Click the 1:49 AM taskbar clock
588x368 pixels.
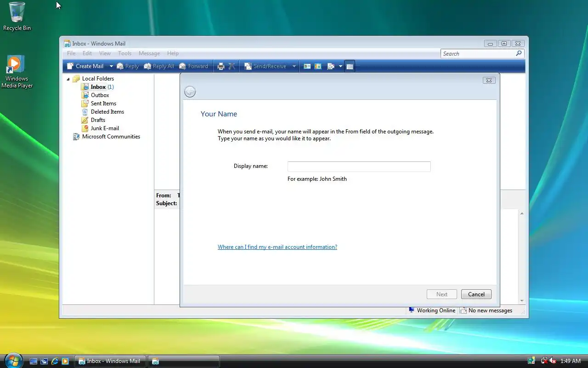pos(571,361)
